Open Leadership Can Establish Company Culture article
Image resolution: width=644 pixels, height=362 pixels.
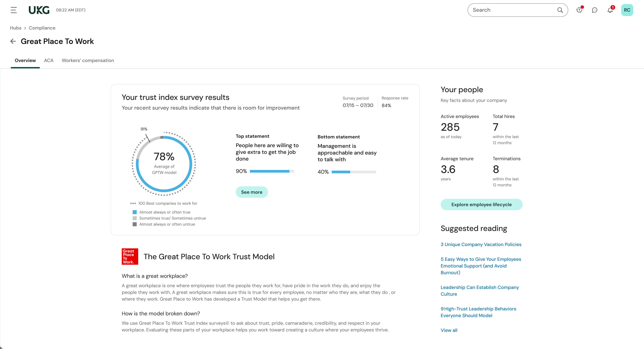coord(479,291)
